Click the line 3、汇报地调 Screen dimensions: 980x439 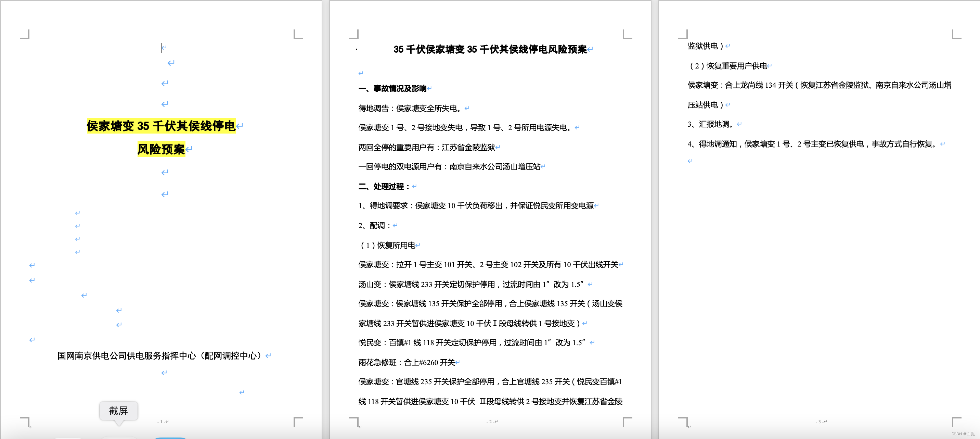click(710, 124)
